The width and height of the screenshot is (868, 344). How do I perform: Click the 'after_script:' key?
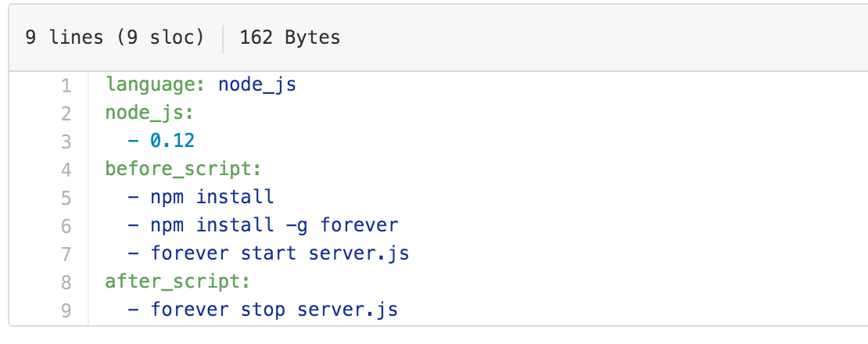[178, 281]
